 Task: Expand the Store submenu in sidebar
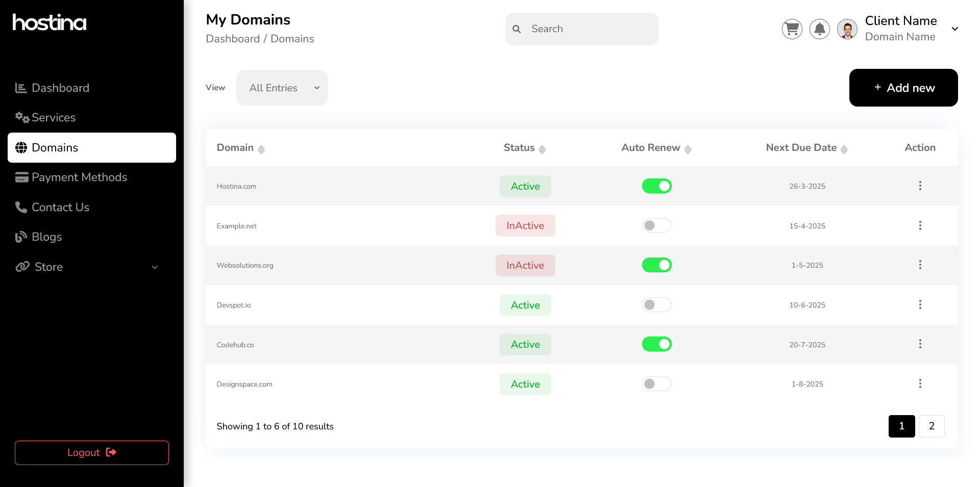[155, 267]
